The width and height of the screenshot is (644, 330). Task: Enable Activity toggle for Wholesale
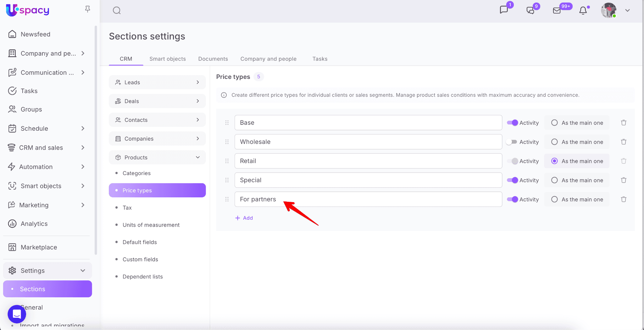[512, 142]
